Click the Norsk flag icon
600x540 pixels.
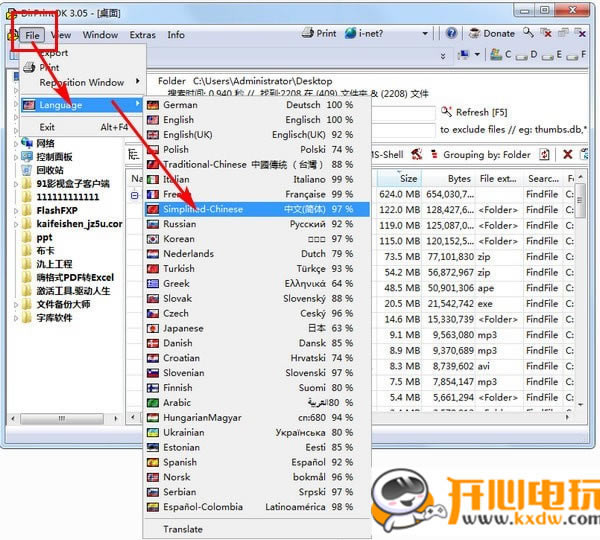[x=153, y=477]
